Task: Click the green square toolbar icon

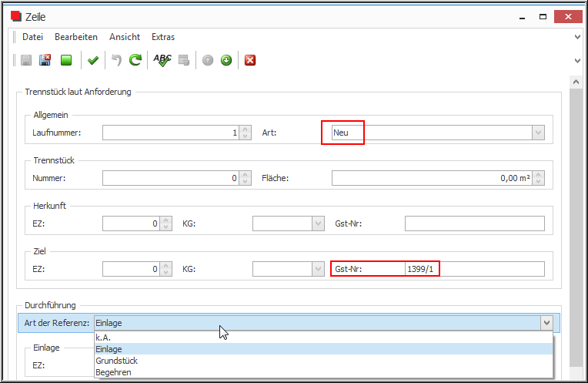Action: pos(66,60)
